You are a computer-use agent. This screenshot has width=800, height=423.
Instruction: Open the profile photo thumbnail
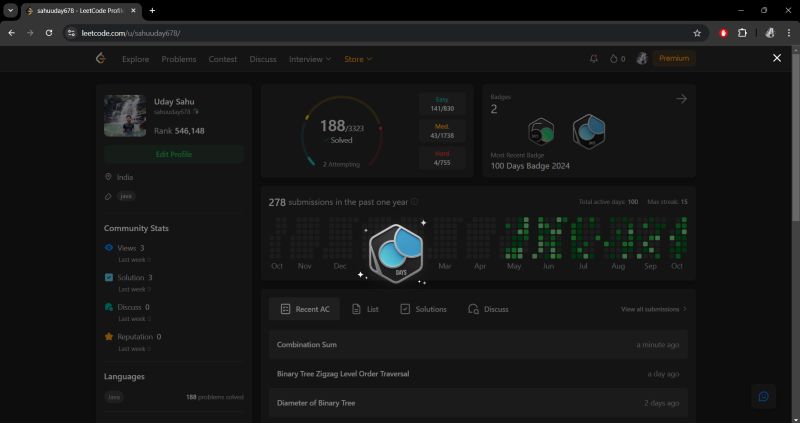(x=125, y=116)
